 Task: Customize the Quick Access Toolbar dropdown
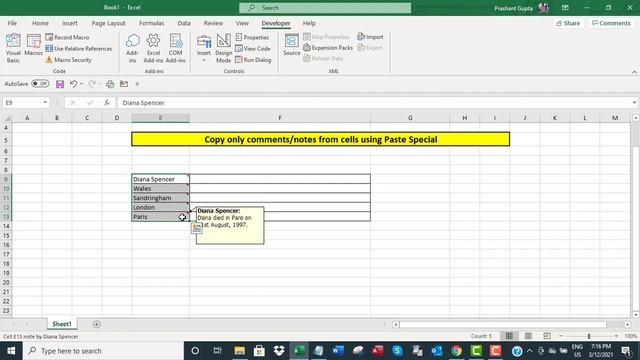coord(137,84)
